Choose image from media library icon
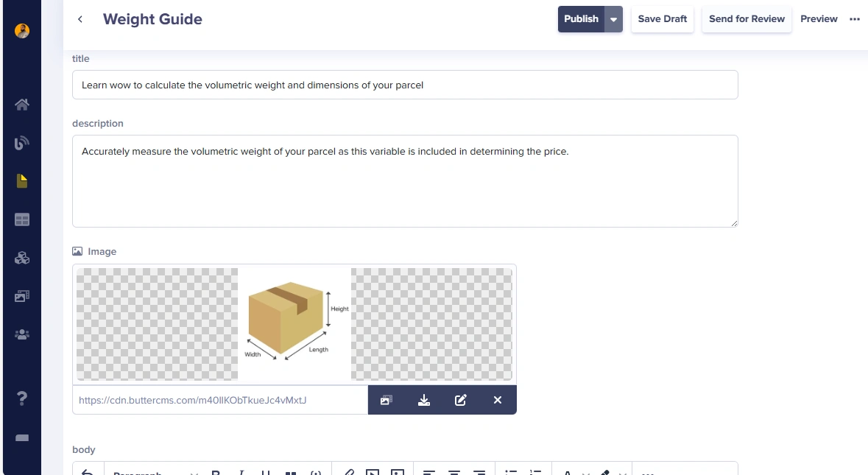This screenshot has width=868, height=475. point(387,400)
